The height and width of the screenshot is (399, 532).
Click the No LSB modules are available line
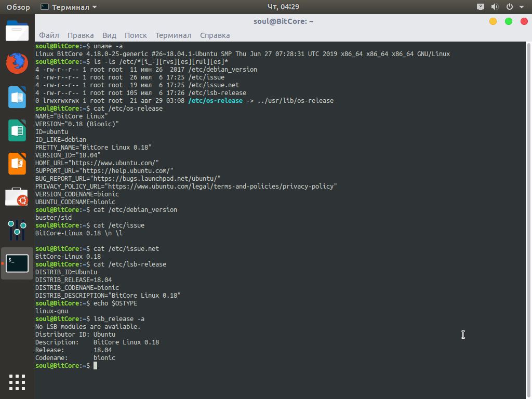(x=88, y=327)
